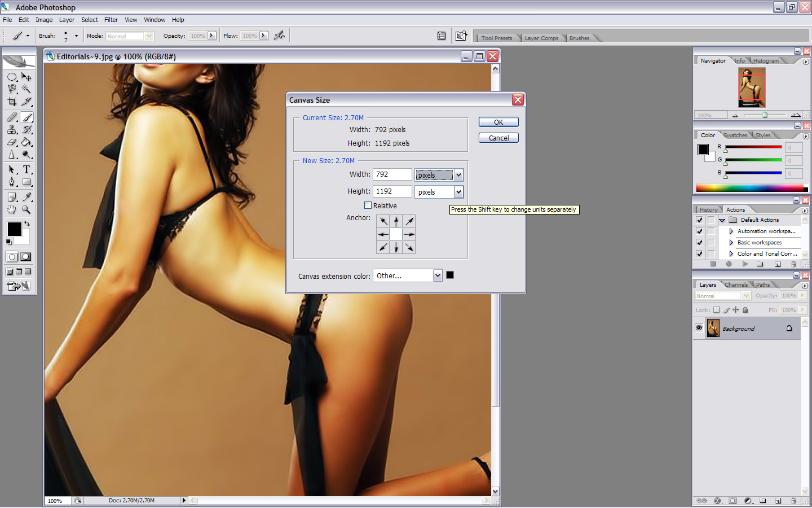Hide the Background layer visibility eye
Viewport: 812px width, 508px height.
[699, 328]
